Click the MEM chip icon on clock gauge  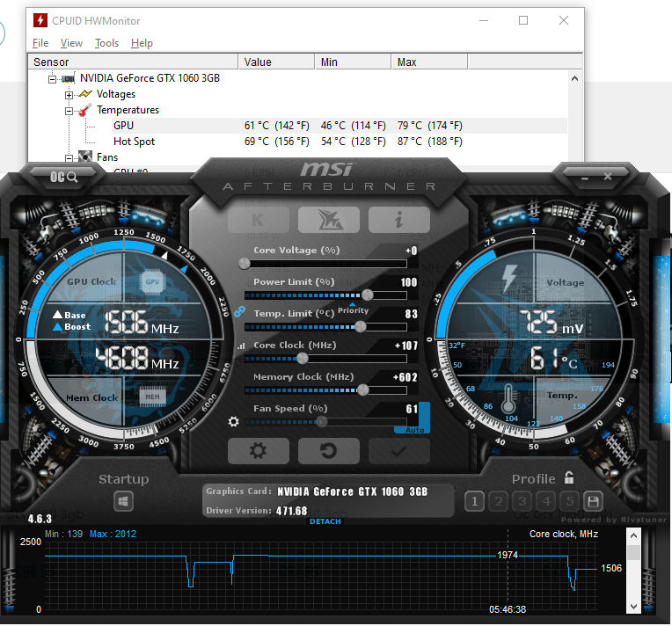coord(152,397)
